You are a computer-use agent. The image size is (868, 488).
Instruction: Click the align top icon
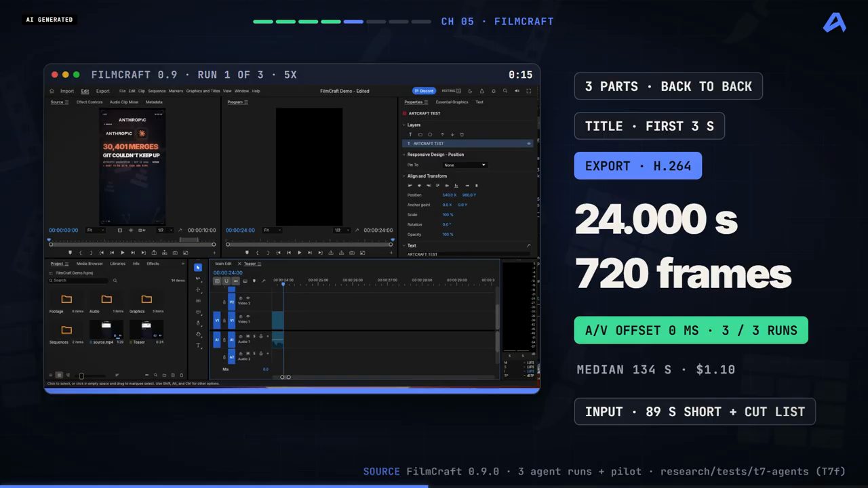437,186
